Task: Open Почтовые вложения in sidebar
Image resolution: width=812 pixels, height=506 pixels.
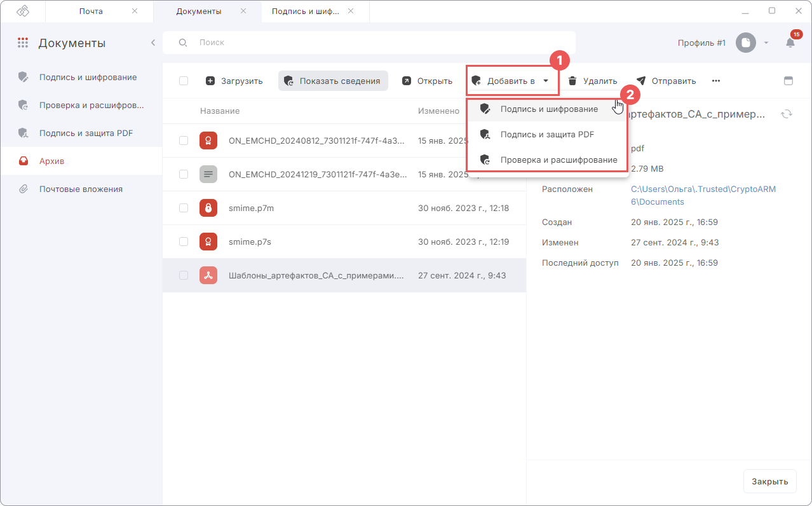Action: pos(81,189)
